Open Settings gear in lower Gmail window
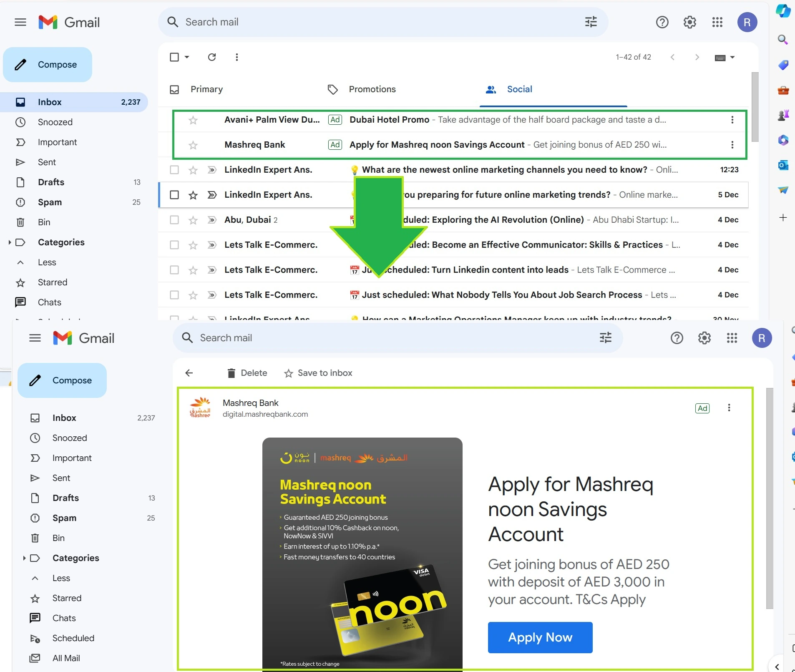Screen dimensions: 795x672 (x=704, y=338)
